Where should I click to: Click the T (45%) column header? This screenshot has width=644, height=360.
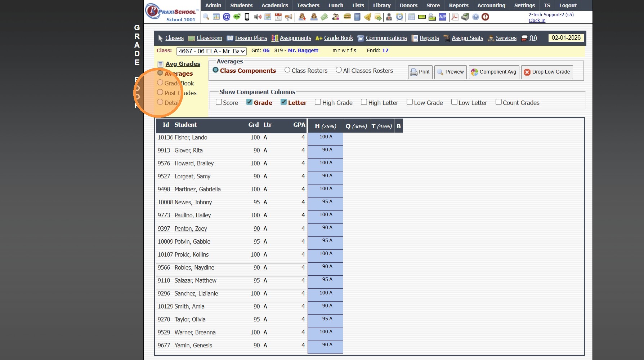click(x=381, y=126)
